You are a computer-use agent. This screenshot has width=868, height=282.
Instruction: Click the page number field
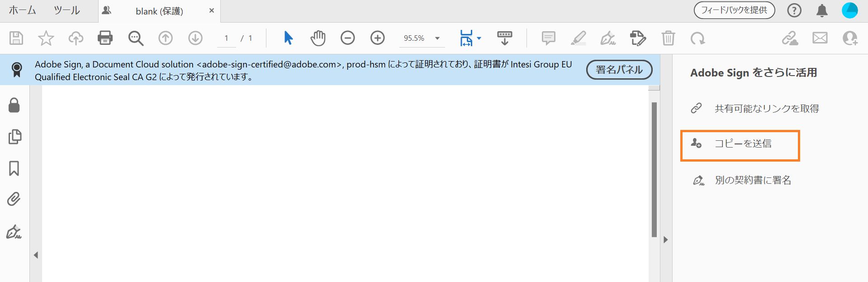click(226, 38)
